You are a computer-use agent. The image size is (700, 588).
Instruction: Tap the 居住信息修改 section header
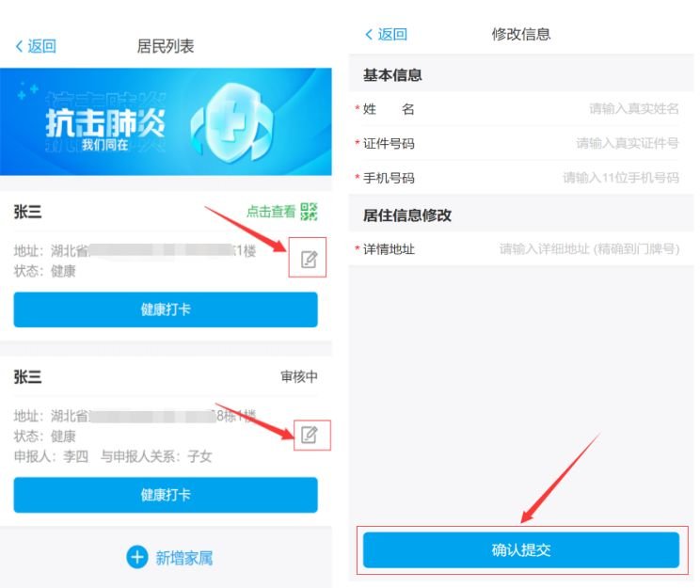[407, 215]
